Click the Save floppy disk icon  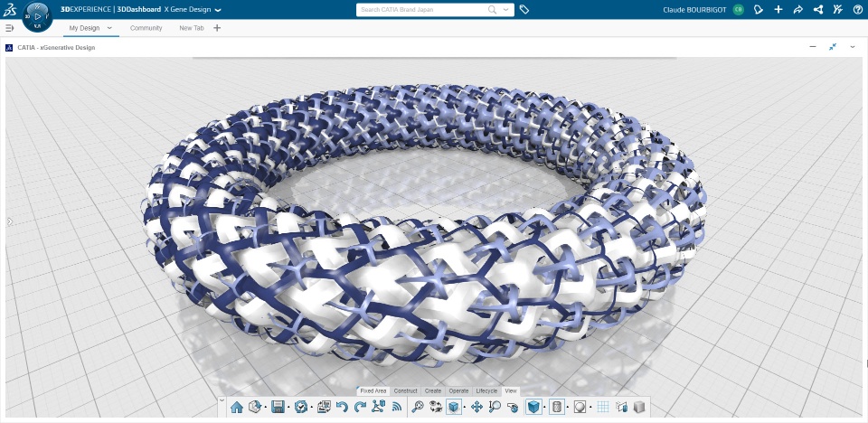tap(278, 407)
